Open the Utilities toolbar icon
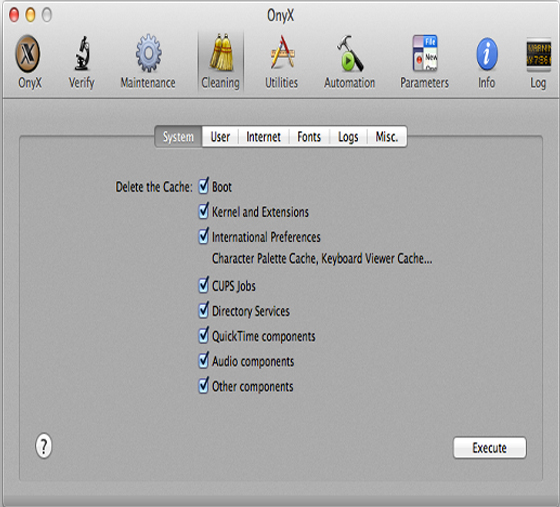The width and height of the screenshot is (560, 507). [x=282, y=53]
